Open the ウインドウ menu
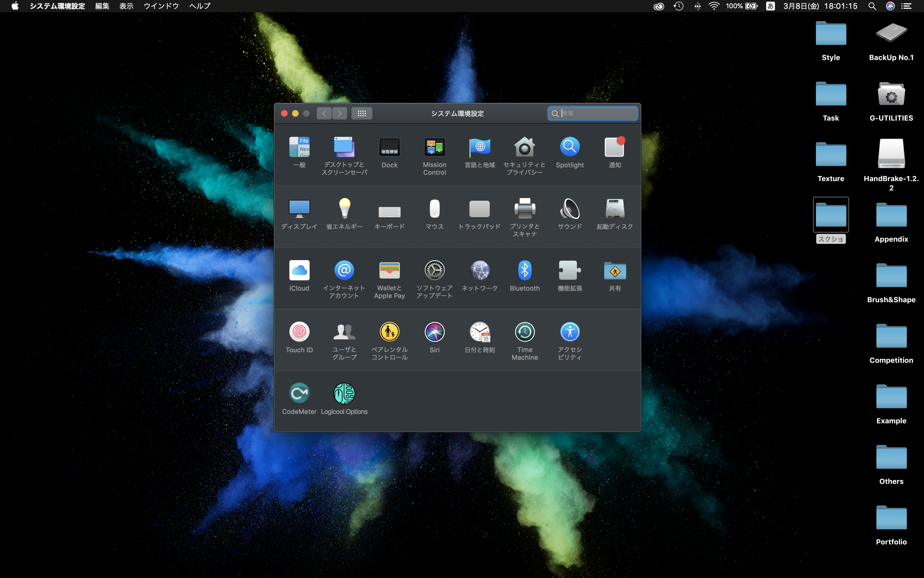This screenshot has width=924, height=578. [161, 6]
